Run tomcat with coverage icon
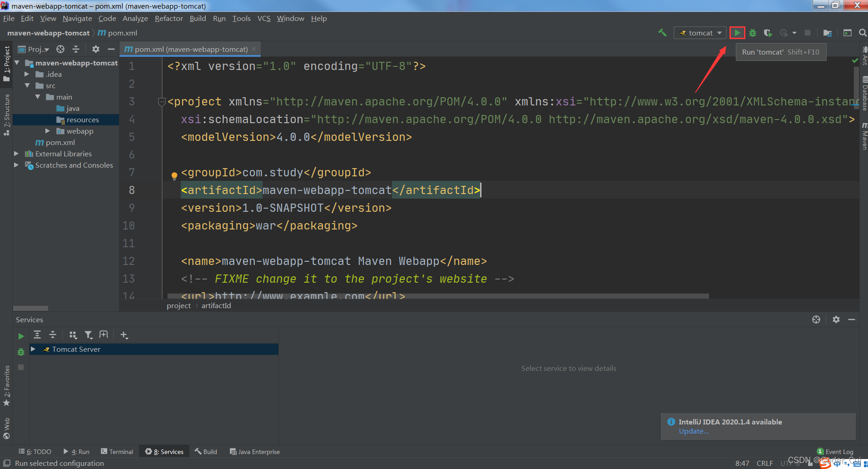Image resolution: width=868 pixels, height=469 pixels. pyautogui.click(x=768, y=33)
